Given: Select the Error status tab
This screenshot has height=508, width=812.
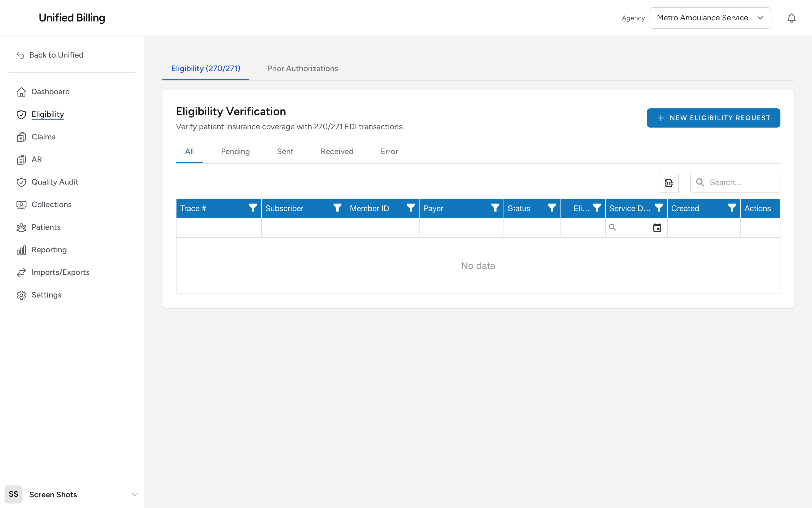Looking at the screenshot, I should pos(389,152).
